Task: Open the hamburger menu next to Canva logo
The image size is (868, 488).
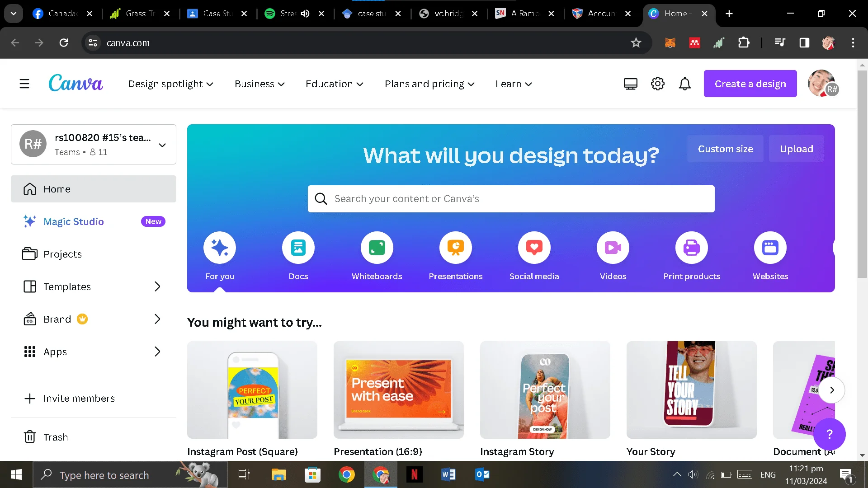Action: pyautogui.click(x=24, y=84)
